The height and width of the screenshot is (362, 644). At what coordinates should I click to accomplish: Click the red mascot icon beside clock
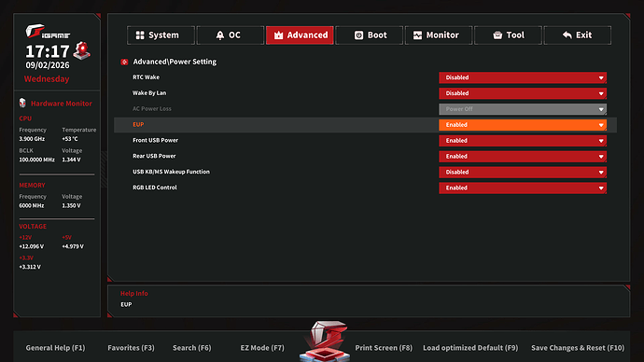(82, 51)
